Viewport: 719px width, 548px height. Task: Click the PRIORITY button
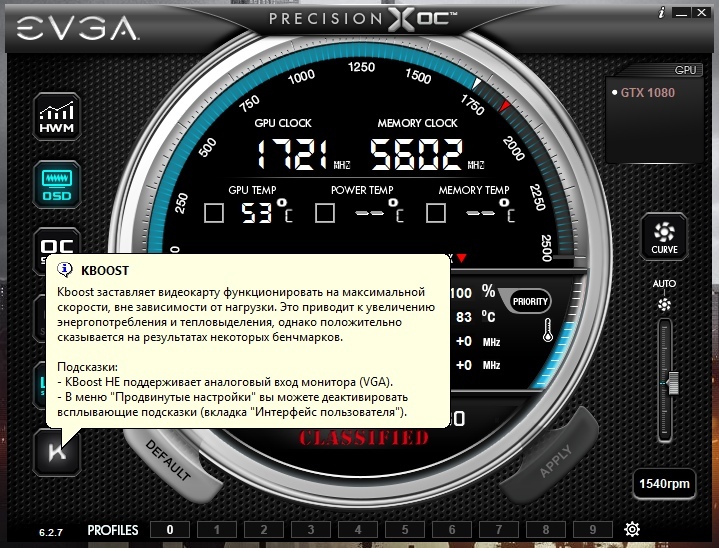(x=530, y=301)
